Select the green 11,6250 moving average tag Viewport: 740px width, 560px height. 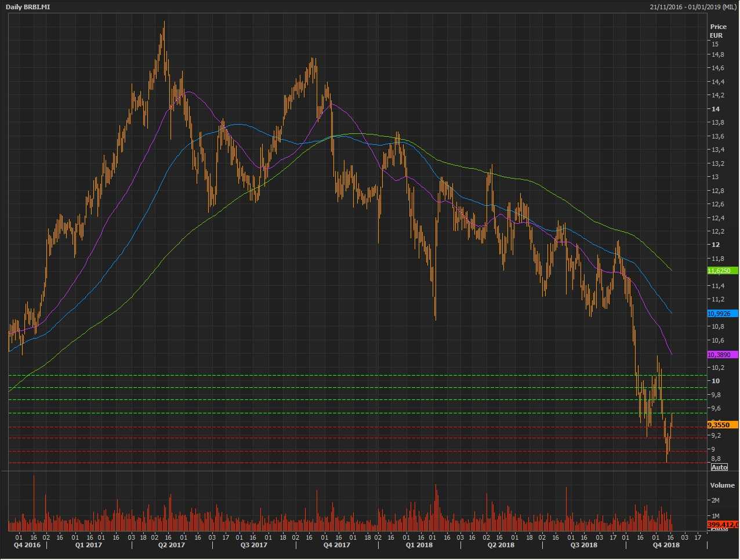point(722,271)
